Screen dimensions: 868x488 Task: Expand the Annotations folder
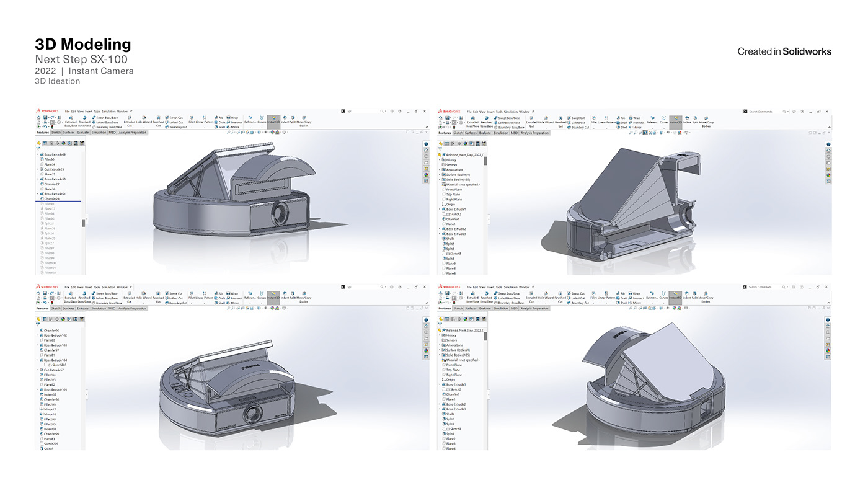click(438, 170)
